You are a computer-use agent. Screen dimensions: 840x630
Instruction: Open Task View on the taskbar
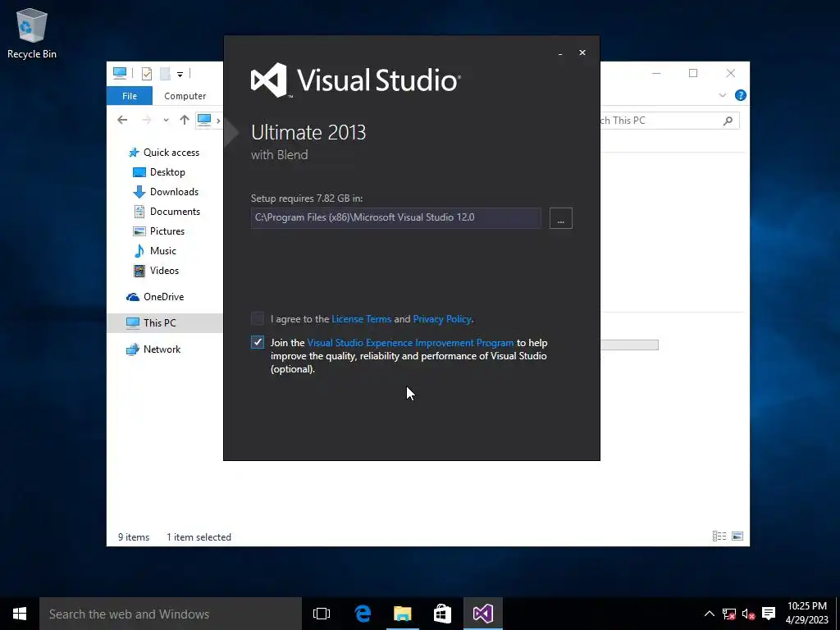322,614
